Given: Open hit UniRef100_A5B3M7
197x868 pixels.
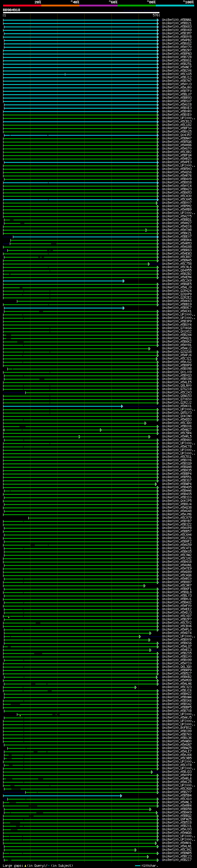Looking at the screenshot, I should (x=177, y=33).
